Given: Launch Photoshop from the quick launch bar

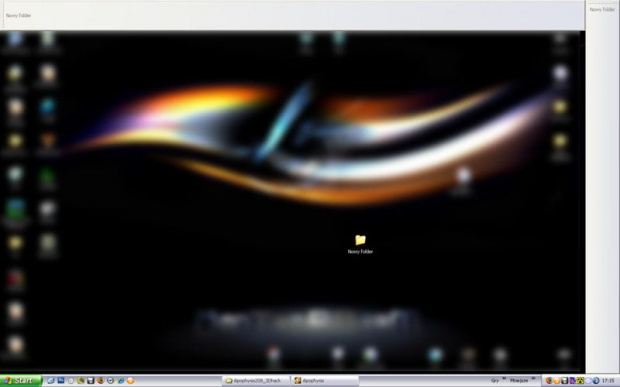Looking at the screenshot, I should pos(61,380).
